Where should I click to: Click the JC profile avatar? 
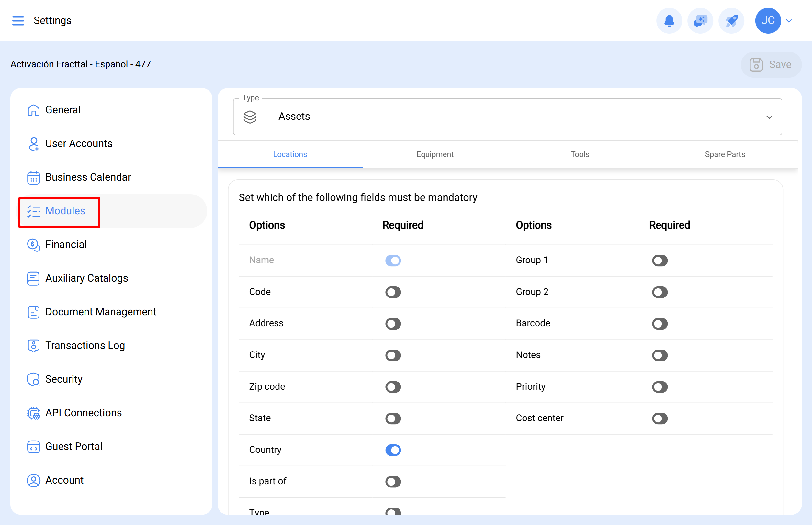768,20
